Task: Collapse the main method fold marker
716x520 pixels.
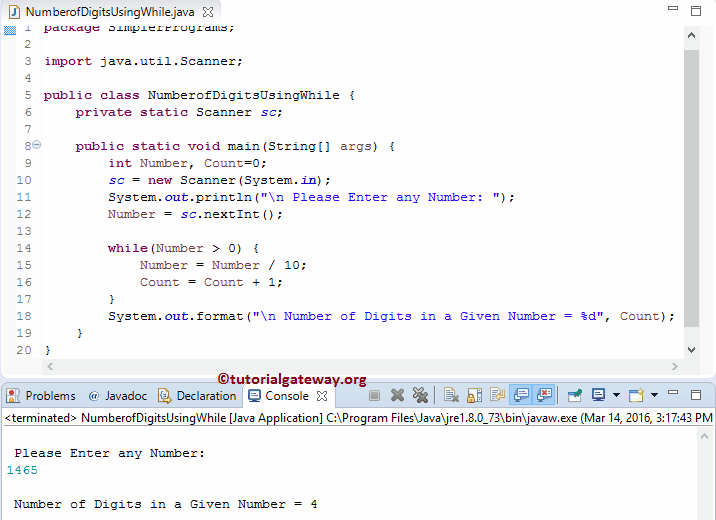Action: (37, 145)
